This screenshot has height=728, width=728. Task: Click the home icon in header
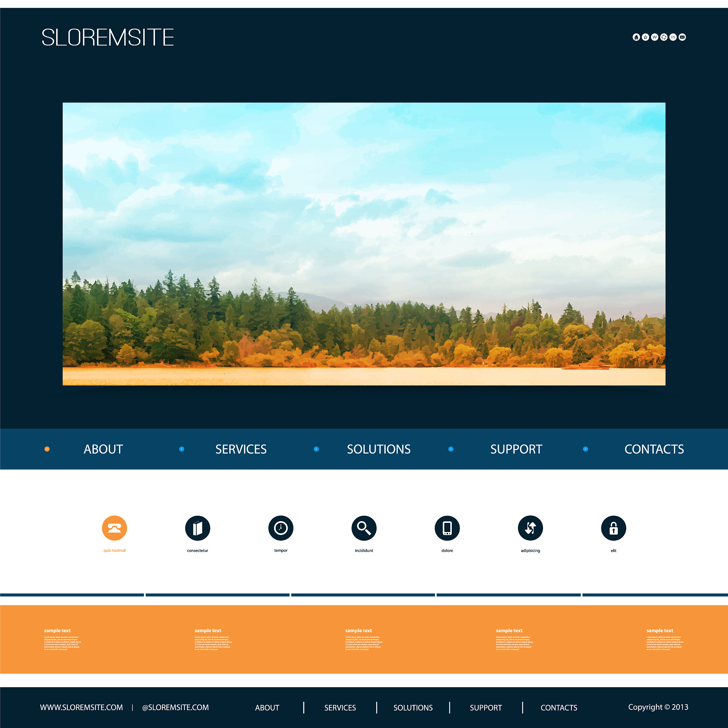coord(636,37)
